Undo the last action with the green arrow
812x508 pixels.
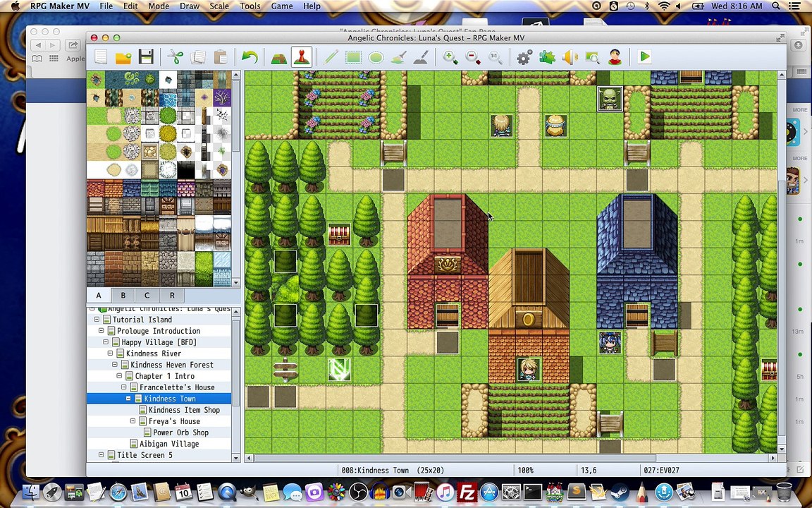(x=250, y=56)
